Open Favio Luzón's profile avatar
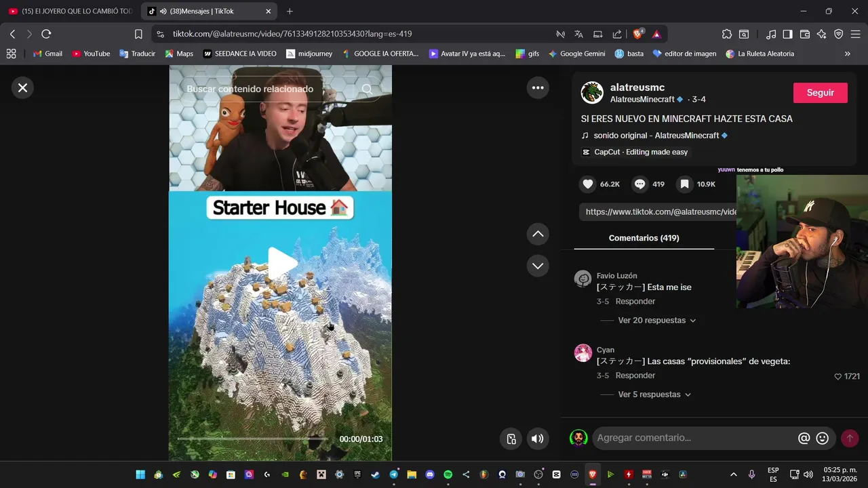This screenshot has width=868, height=488. pos(583,279)
